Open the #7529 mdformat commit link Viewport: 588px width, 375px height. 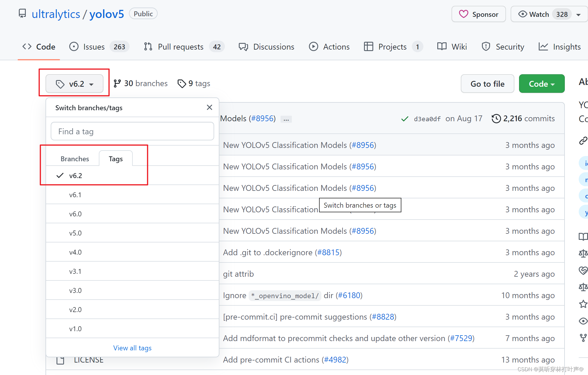tap(461, 338)
